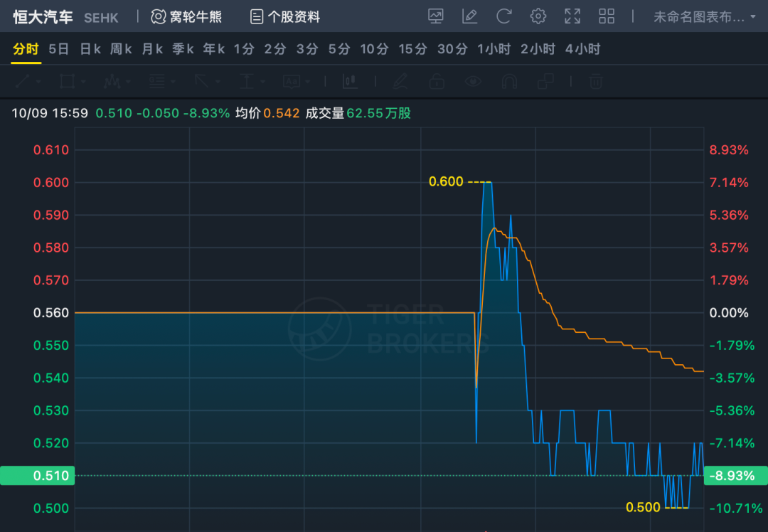Open the multi-chart grid layout icon
This screenshot has height=532, width=768.
[607, 16]
